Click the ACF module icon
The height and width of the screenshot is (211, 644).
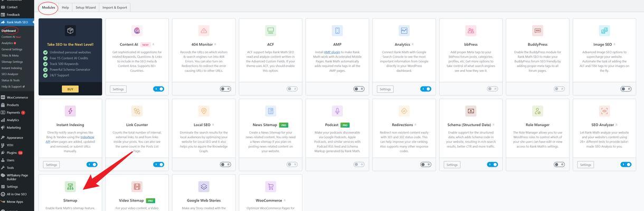[271, 31]
